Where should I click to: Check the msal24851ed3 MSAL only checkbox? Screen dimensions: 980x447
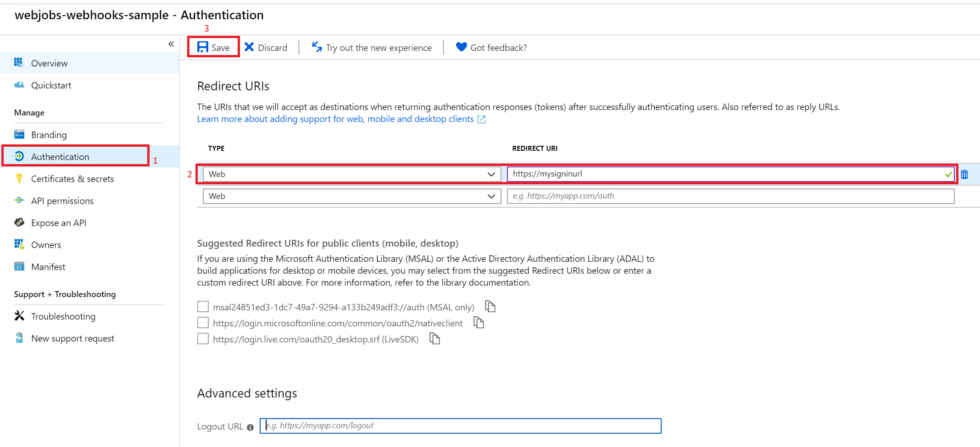coord(203,306)
